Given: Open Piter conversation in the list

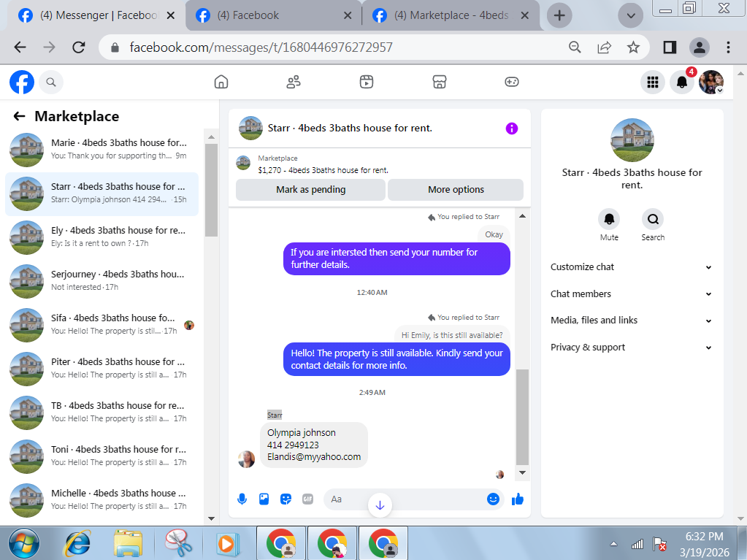Looking at the screenshot, I should coord(101,369).
